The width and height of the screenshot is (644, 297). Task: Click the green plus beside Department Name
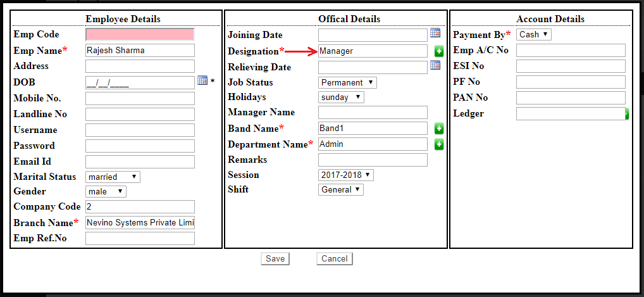[439, 144]
